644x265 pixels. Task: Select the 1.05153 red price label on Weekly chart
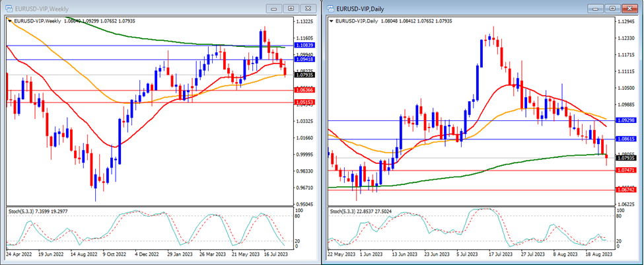[x=304, y=102]
